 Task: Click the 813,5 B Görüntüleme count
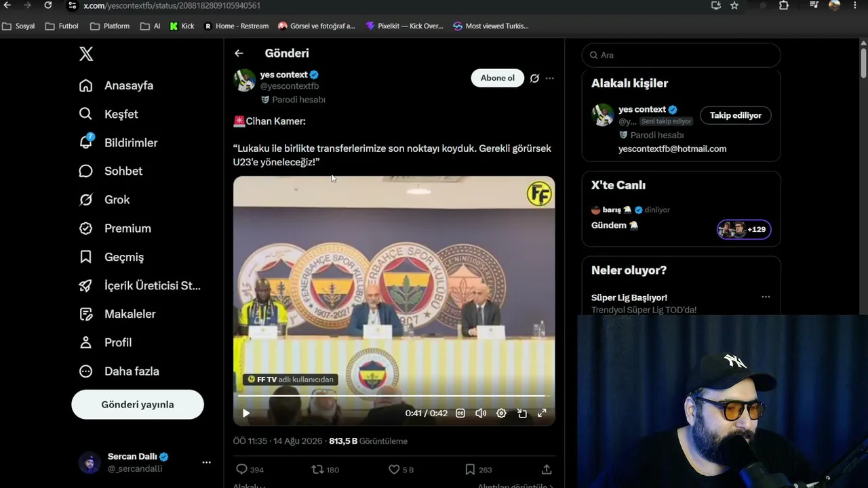[368, 441]
